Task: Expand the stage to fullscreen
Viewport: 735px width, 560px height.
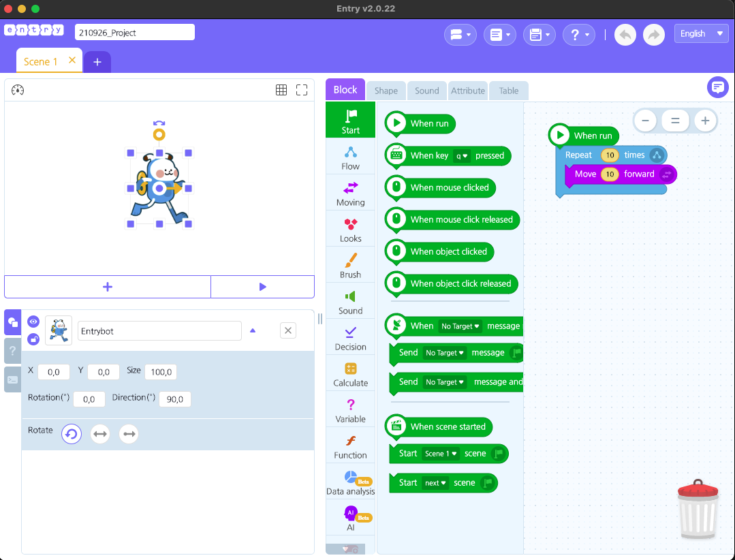Action: click(302, 90)
